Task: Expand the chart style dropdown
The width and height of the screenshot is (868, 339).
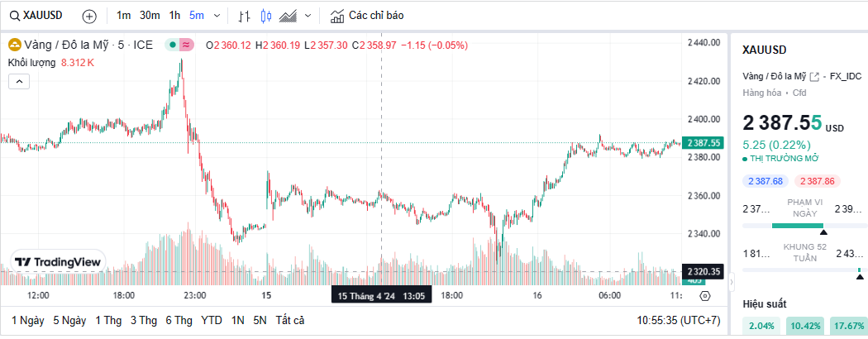Action: [x=308, y=16]
